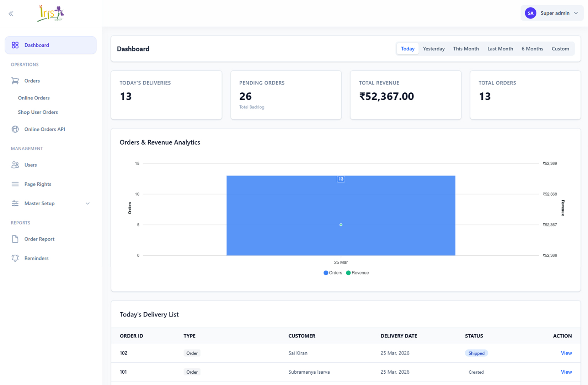The height and width of the screenshot is (385, 588).
Task: Click the Iris Decor logo
Action: click(50, 14)
